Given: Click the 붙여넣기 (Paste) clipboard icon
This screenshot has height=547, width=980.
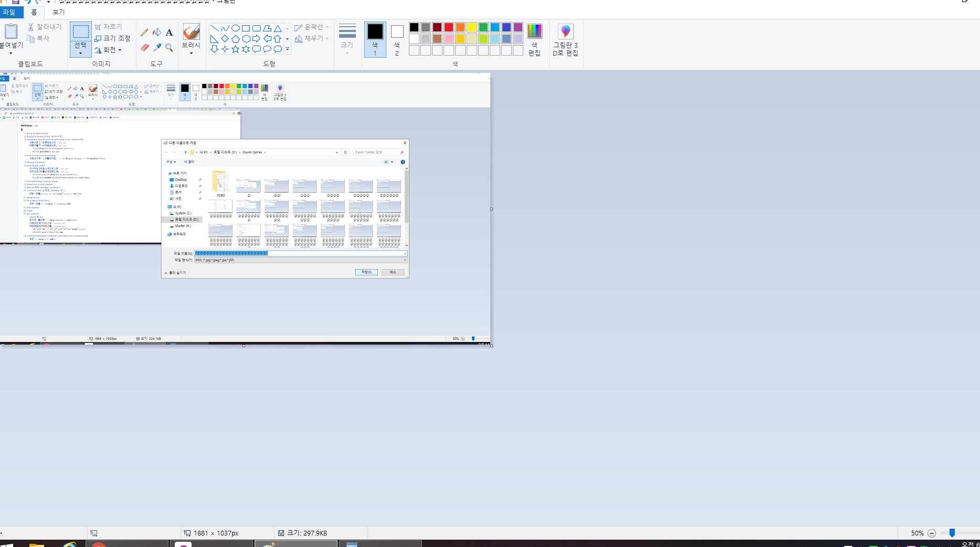Looking at the screenshot, I should [x=11, y=31].
